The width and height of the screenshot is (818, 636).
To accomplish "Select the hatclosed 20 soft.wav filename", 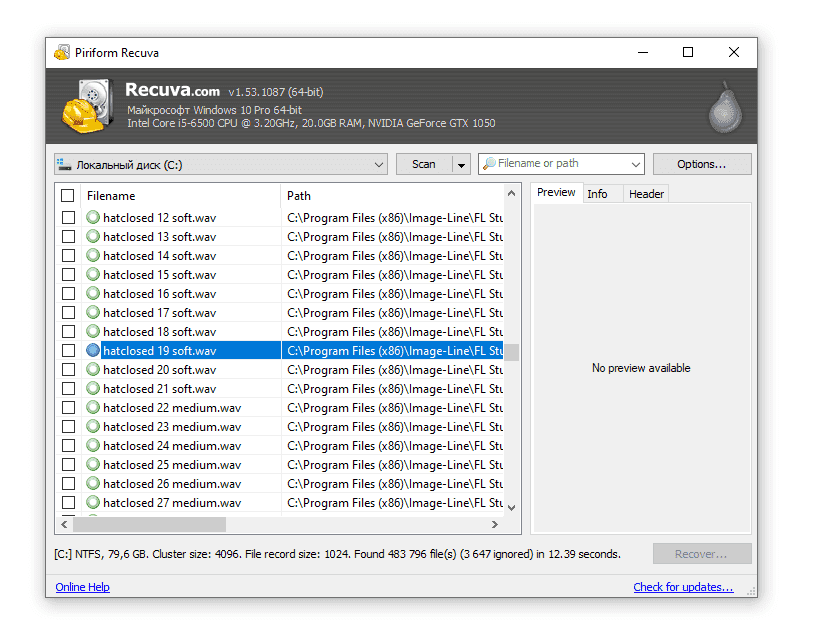I will pos(160,370).
